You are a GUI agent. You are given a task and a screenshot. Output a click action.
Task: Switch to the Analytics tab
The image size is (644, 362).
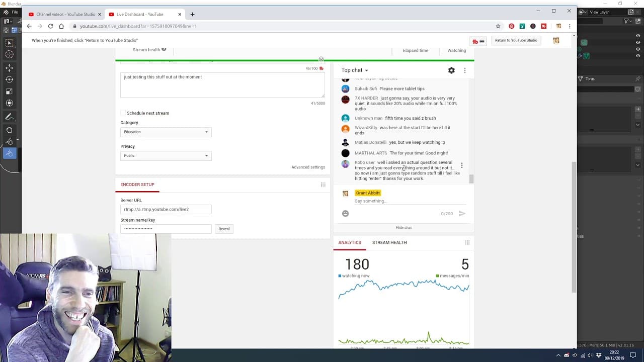coord(350,242)
